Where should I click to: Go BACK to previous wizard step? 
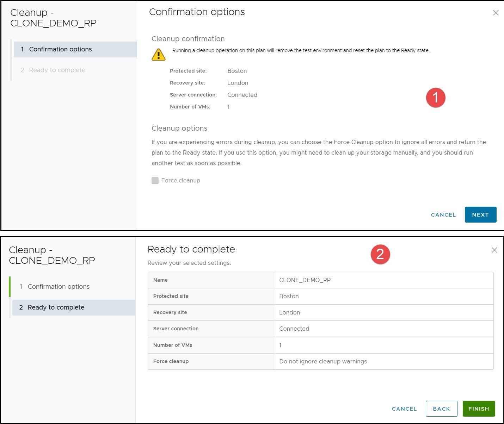(441, 409)
